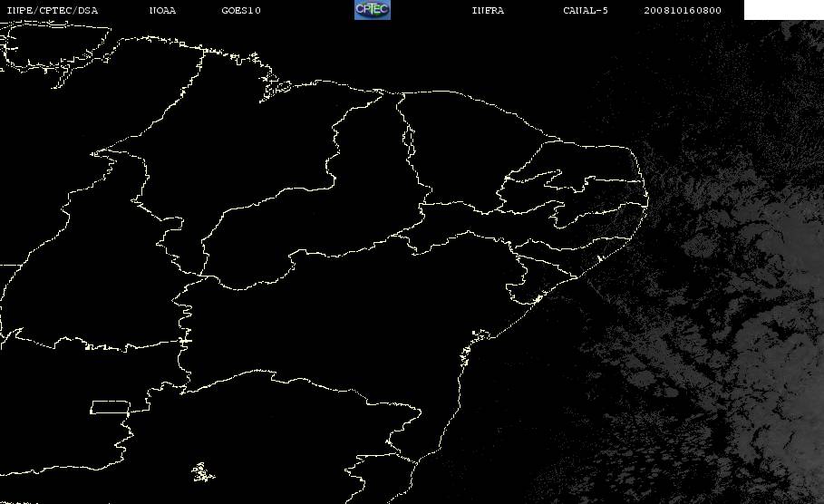Click the CPTEC logo in header
Image resolution: width=824 pixels, height=504 pixels.
coord(372,9)
